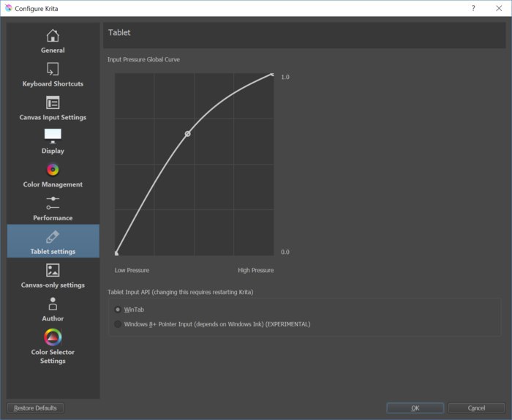Click the Input Pressure Global Curve label
Image resolution: width=512 pixels, height=420 pixels.
pyautogui.click(x=143, y=59)
